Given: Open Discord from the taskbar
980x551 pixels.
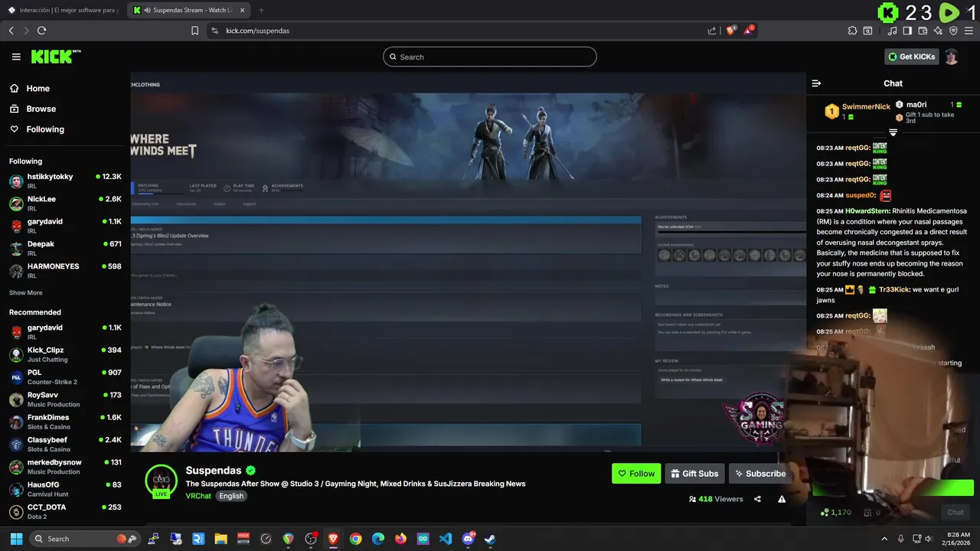Looking at the screenshot, I should tap(468, 539).
